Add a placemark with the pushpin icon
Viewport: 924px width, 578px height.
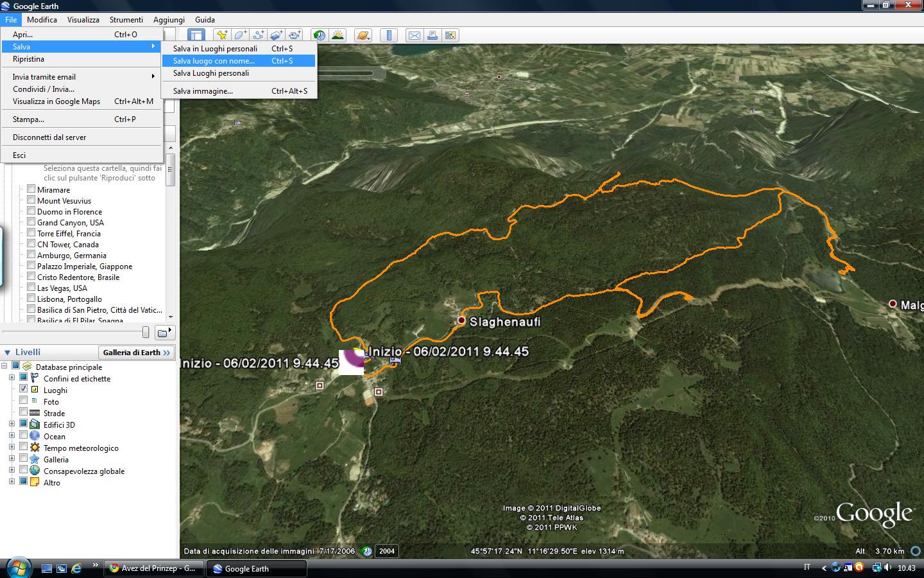222,35
